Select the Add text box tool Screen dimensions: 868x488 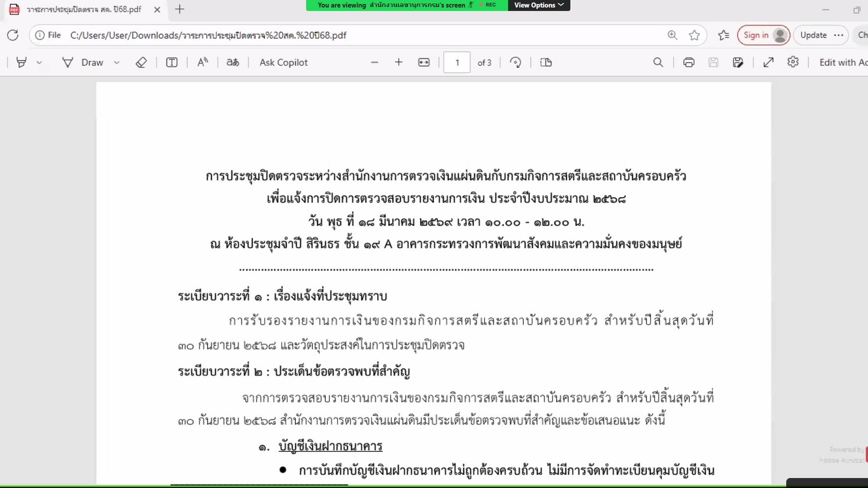pyautogui.click(x=172, y=63)
